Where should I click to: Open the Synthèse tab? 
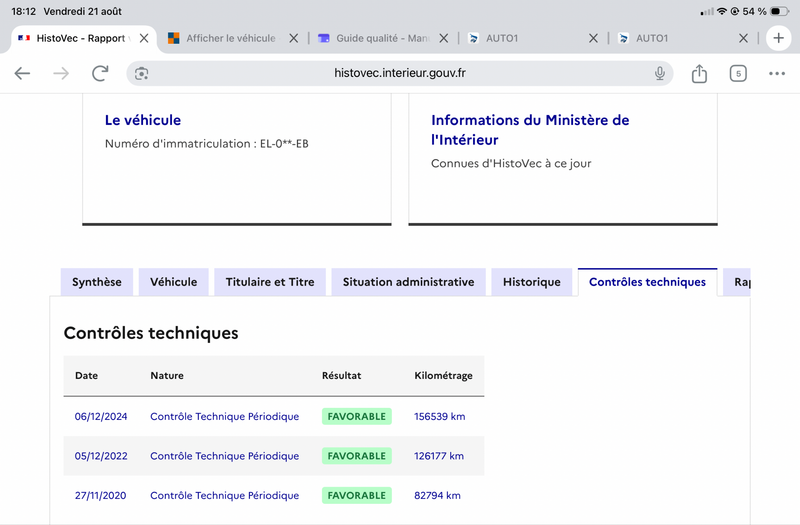pyautogui.click(x=97, y=282)
